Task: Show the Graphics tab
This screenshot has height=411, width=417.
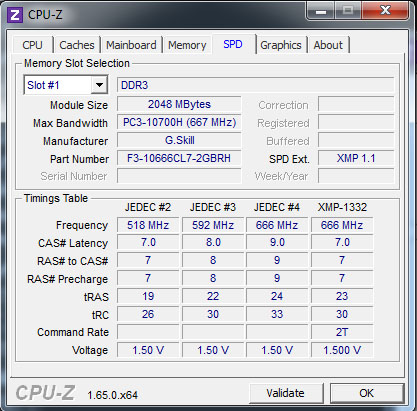Action: tap(281, 45)
